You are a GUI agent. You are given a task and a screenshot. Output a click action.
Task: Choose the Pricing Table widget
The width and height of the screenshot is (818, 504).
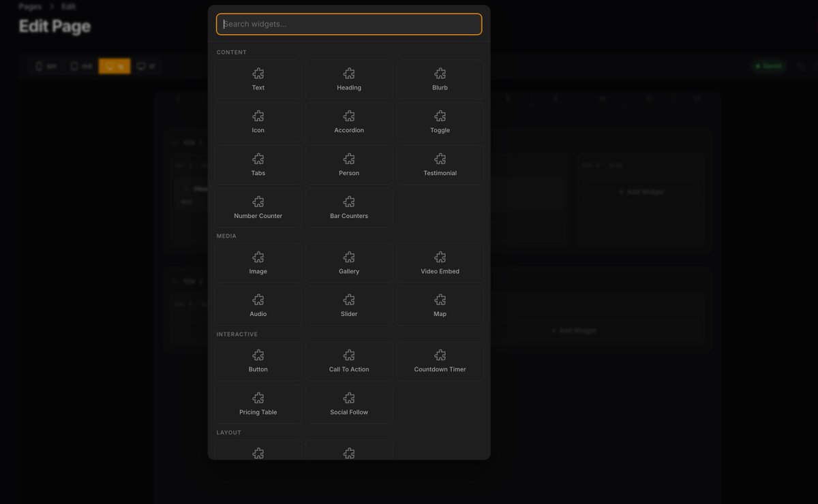tap(258, 404)
